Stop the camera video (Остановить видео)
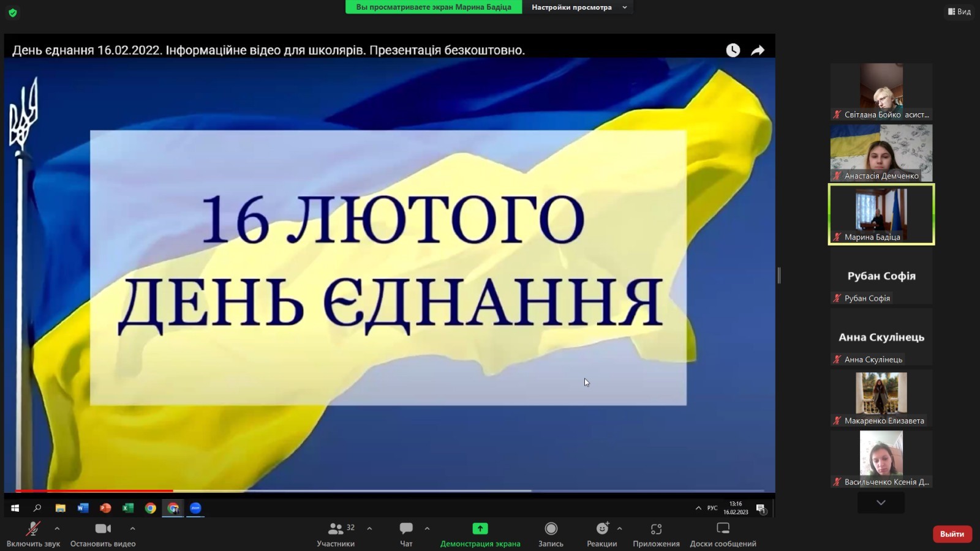980x551 pixels. click(103, 529)
